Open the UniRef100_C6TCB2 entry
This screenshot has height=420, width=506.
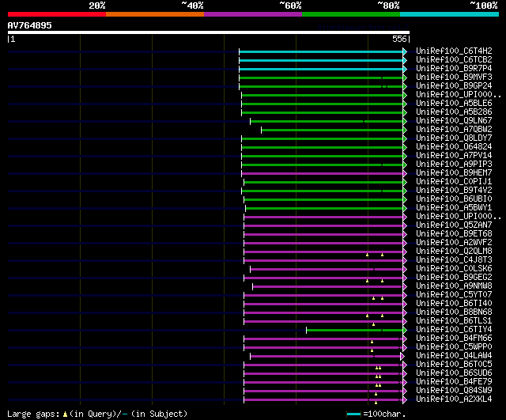[x=454, y=60]
